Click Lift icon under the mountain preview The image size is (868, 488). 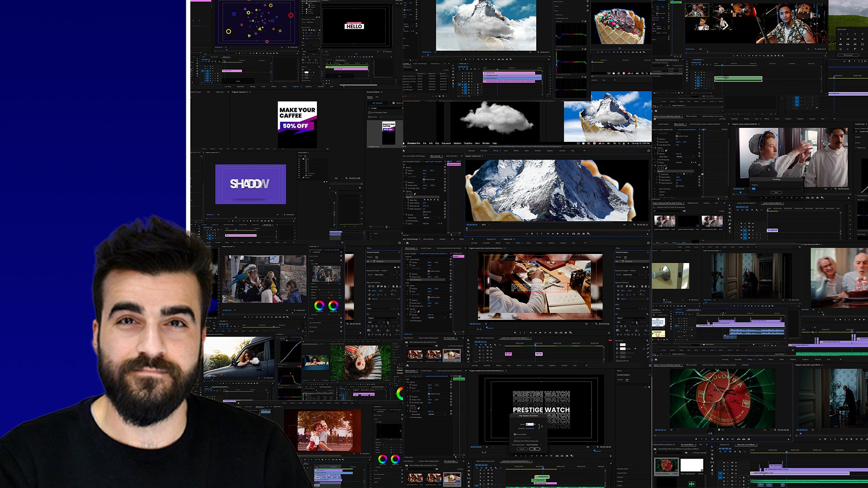574,234
